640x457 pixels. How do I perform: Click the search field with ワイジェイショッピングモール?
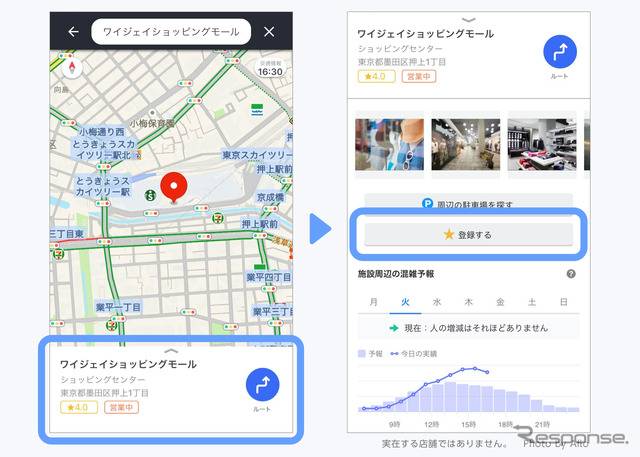pyautogui.click(x=171, y=31)
